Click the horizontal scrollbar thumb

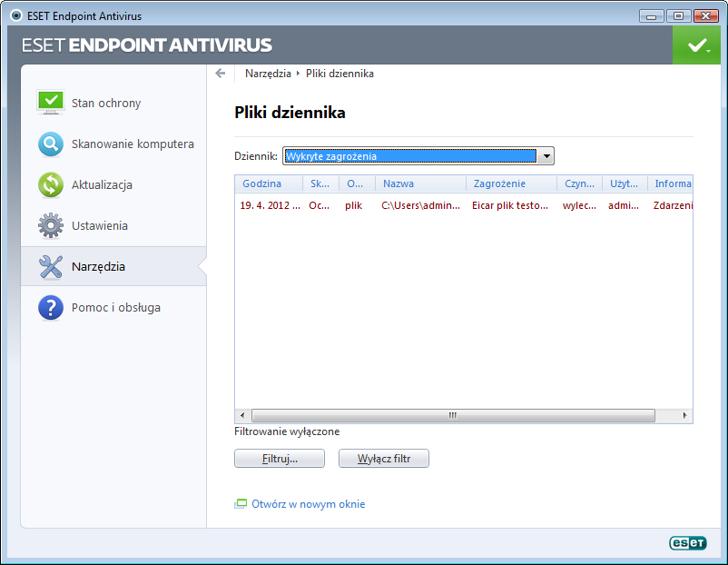[453, 415]
